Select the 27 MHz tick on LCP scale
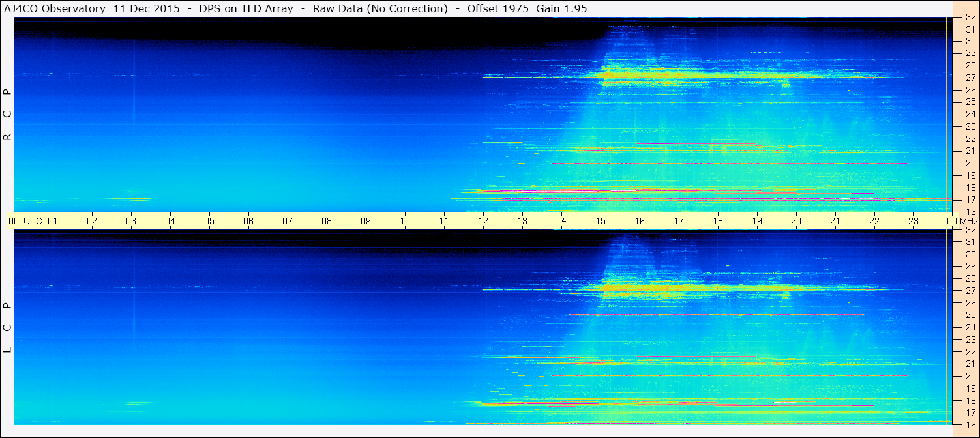Viewport: 980px width, 438px height. (x=970, y=291)
